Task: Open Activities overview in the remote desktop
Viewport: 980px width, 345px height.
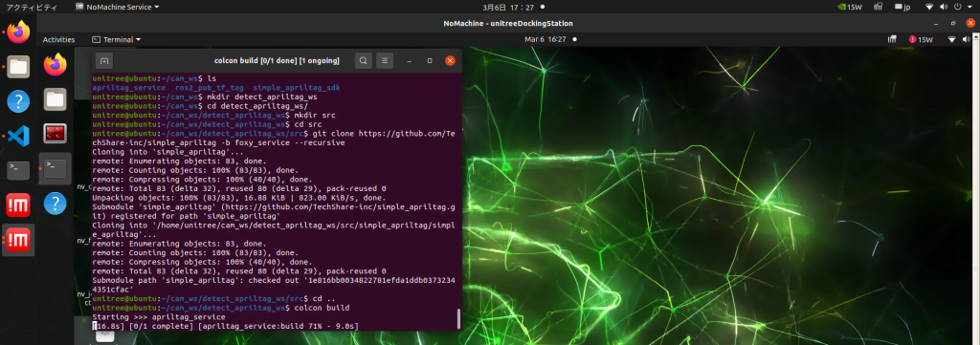Action: (x=58, y=39)
